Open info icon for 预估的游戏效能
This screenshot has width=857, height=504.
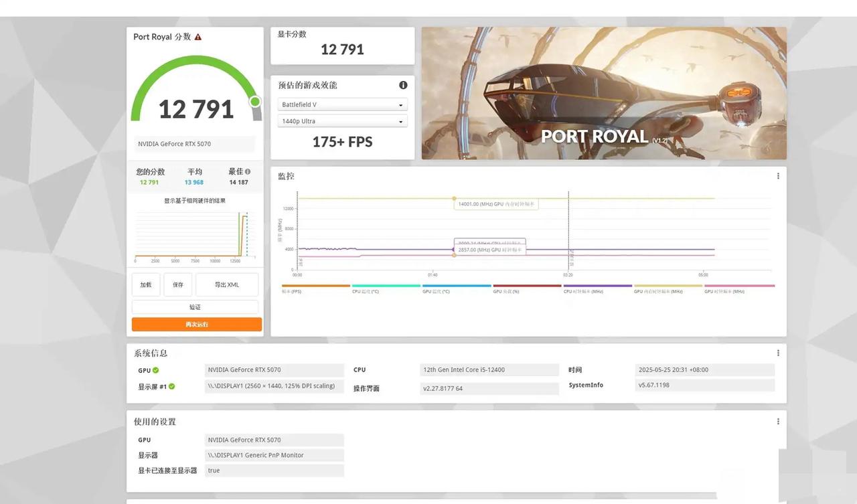point(403,85)
